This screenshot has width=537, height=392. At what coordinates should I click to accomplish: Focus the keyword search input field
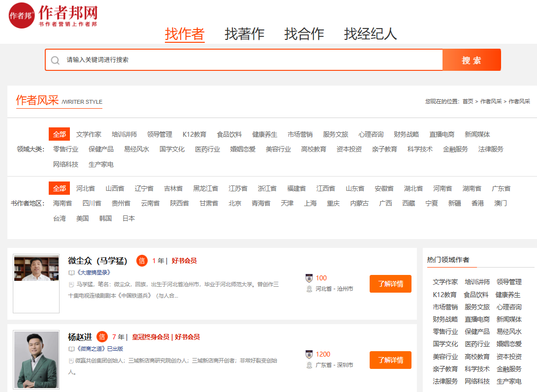246,60
